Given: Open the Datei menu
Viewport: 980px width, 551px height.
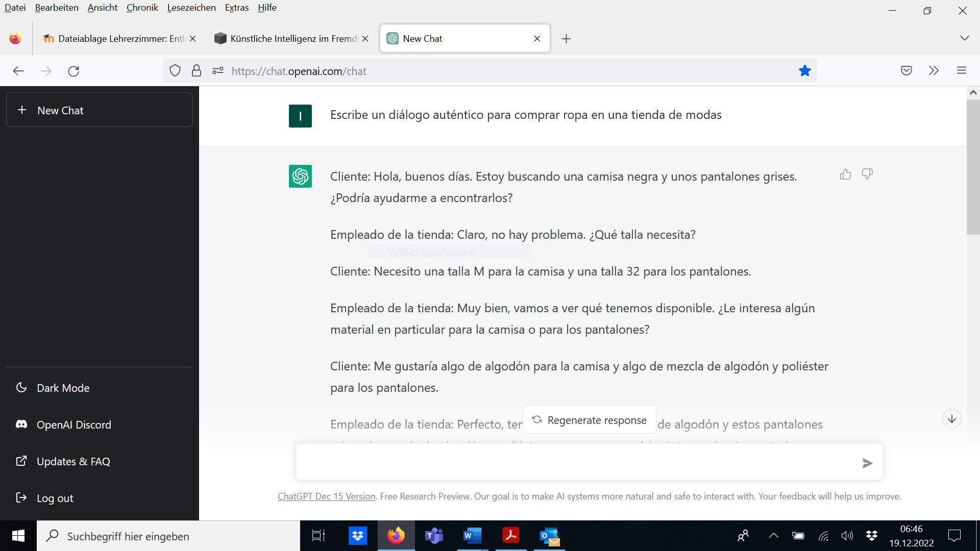Looking at the screenshot, I should [15, 8].
